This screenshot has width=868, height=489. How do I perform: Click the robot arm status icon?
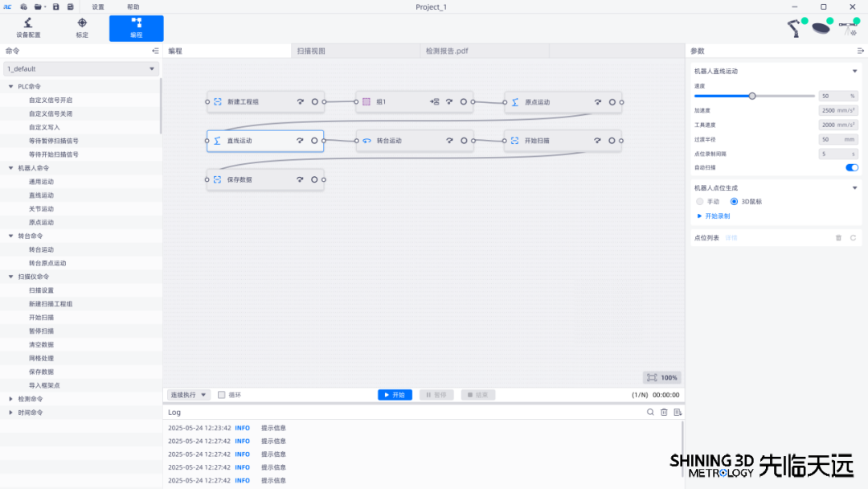point(796,27)
